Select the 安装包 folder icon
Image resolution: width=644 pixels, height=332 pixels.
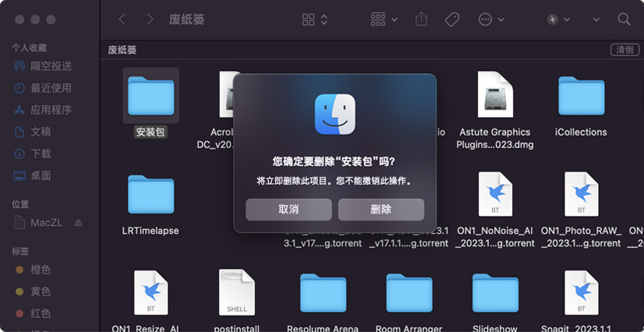150,96
